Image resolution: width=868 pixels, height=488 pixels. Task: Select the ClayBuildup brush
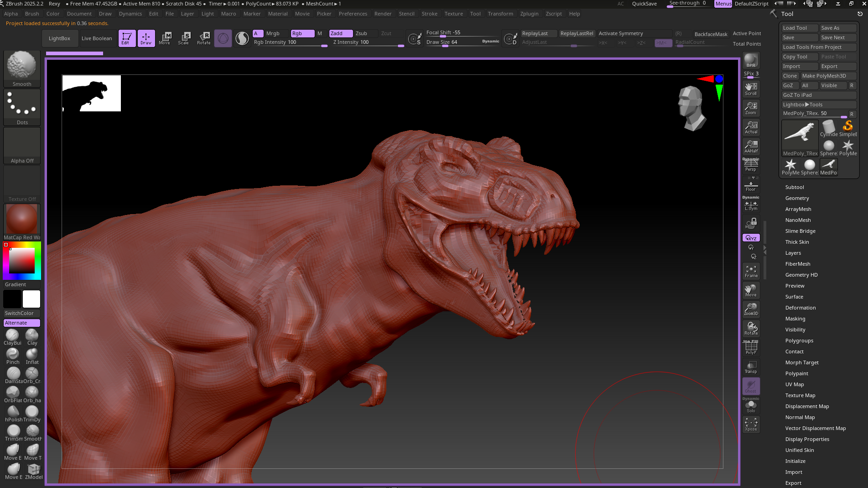pos(13,337)
